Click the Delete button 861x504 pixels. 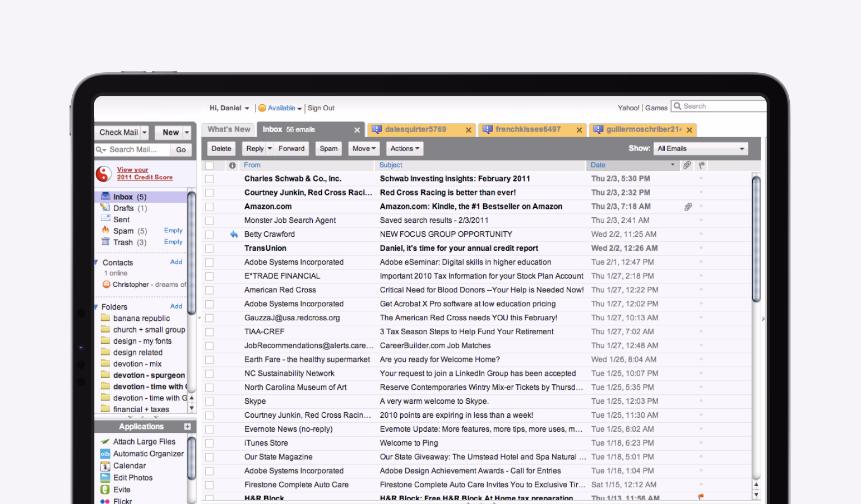[221, 148]
